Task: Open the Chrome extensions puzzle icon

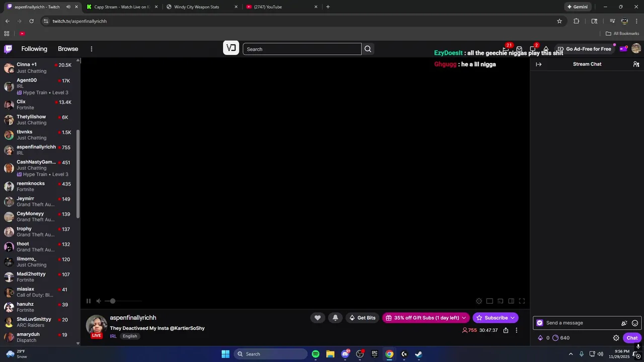Action: coord(577,21)
